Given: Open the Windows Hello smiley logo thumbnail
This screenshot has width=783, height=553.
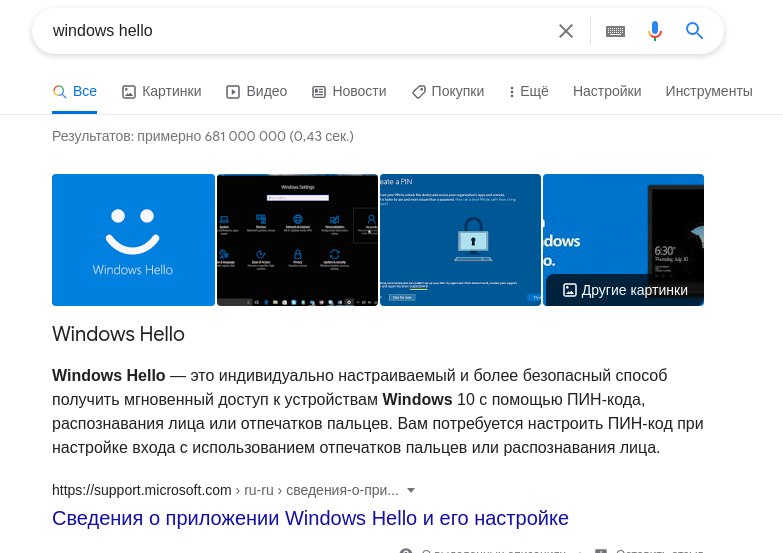Looking at the screenshot, I should (x=133, y=240).
